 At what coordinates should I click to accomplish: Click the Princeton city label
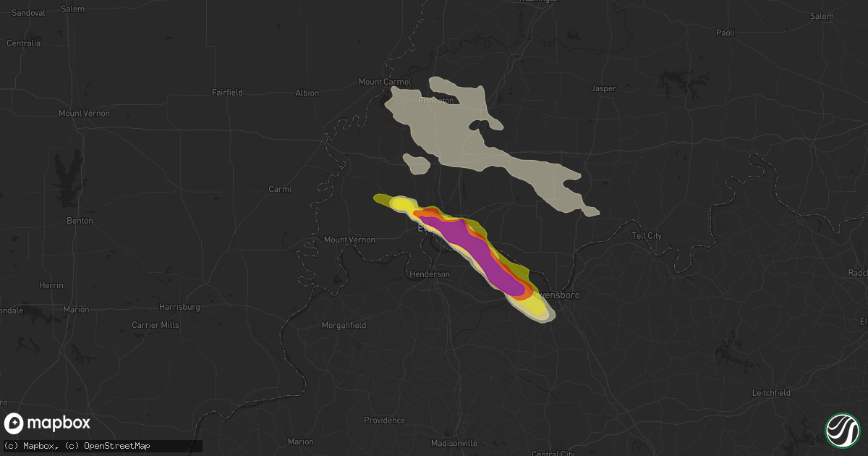(x=436, y=101)
